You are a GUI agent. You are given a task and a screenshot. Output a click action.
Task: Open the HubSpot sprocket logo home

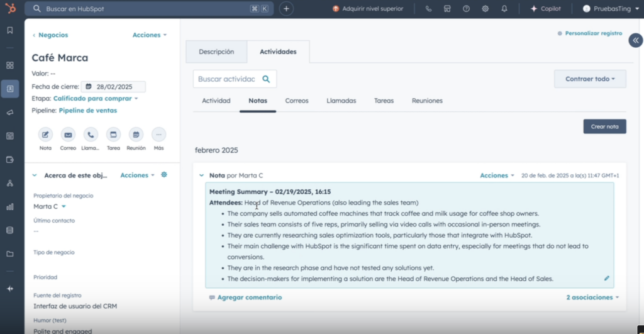click(x=10, y=8)
